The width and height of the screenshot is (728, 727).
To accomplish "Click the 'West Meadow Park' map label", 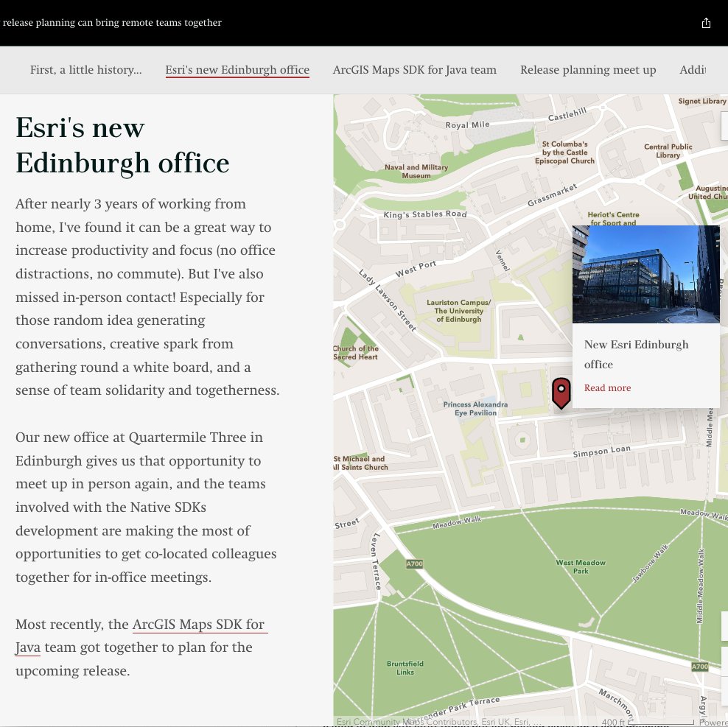I will [581, 566].
